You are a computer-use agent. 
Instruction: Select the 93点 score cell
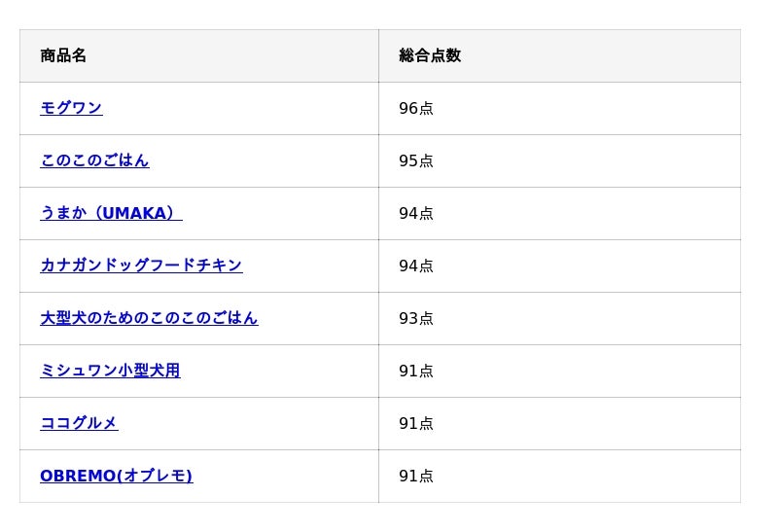click(x=416, y=318)
